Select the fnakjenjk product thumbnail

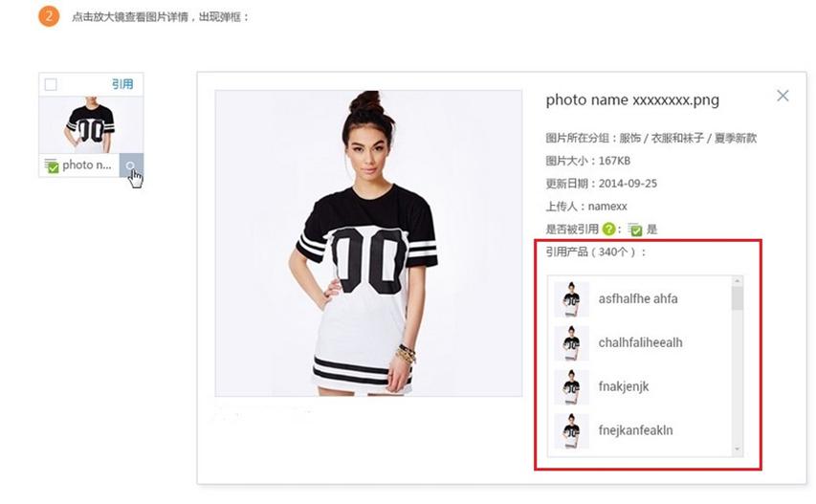coord(571,387)
